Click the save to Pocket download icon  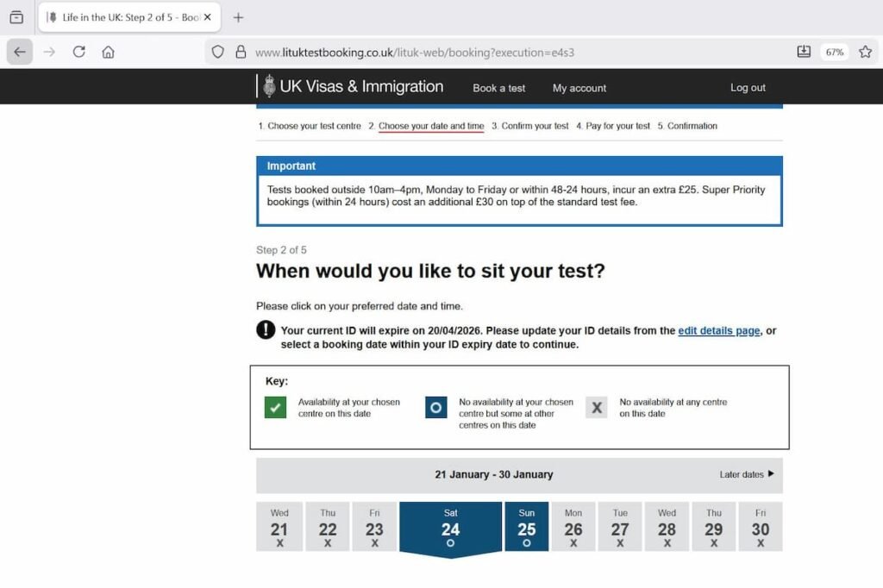point(804,52)
